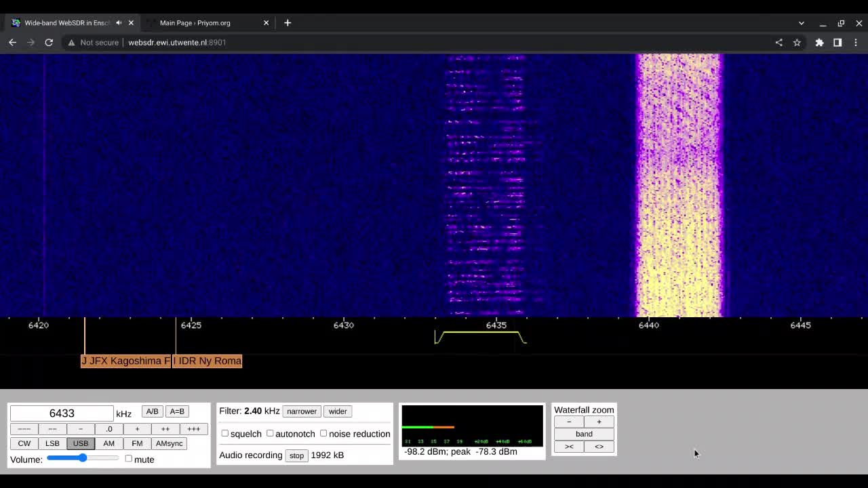868x488 pixels.
Task: Mute audio icon on WebSDR tab
Action: (x=119, y=22)
